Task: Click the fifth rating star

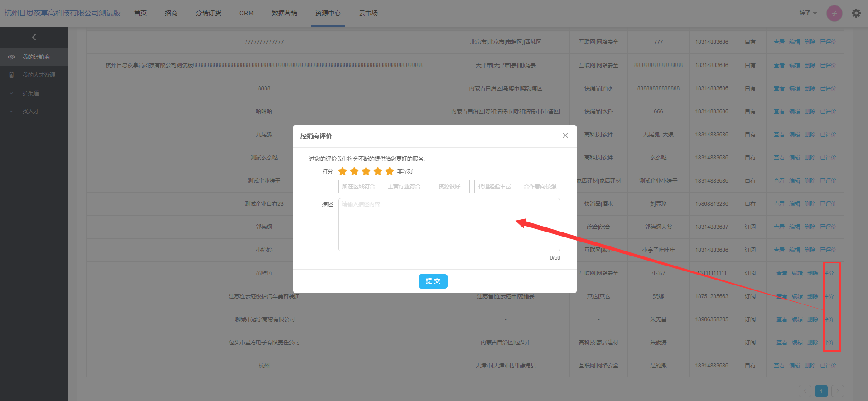Action: pyautogui.click(x=390, y=171)
